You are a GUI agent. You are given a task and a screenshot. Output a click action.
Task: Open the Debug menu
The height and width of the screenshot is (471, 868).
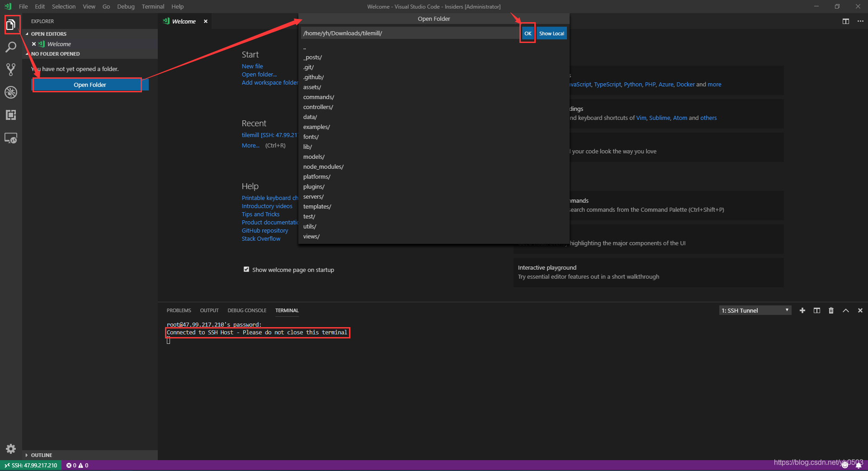[126, 6]
